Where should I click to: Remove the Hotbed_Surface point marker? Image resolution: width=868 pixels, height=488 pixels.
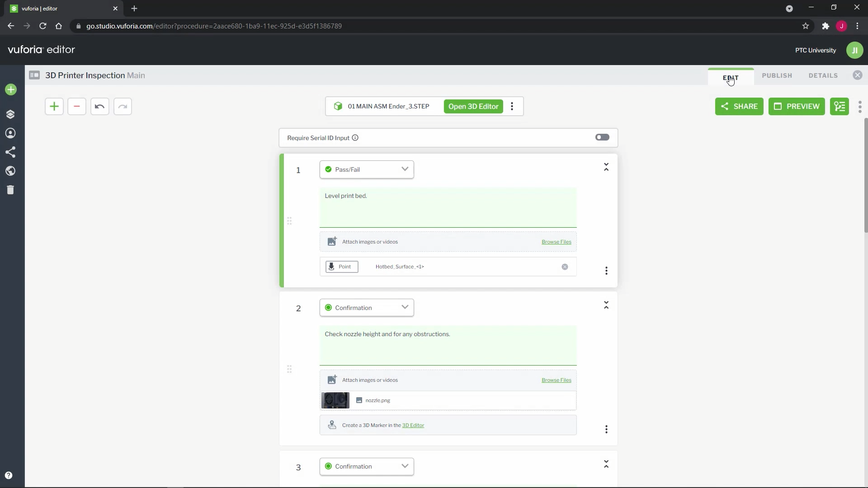click(565, 267)
